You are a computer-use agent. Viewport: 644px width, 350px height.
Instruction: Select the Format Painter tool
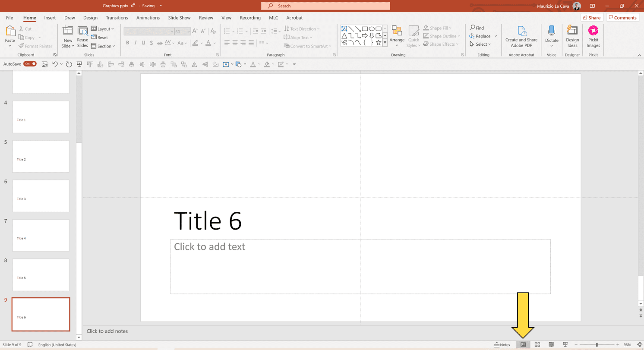tap(35, 46)
